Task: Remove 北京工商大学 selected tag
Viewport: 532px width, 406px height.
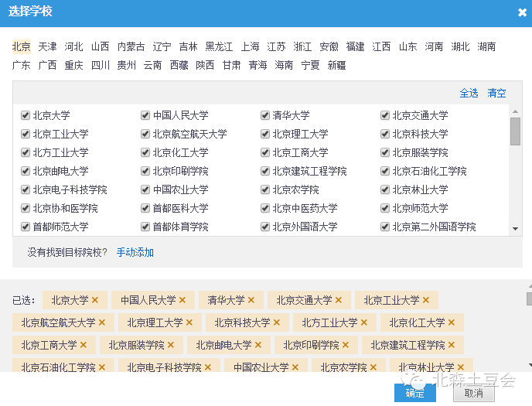Action: pos(84,345)
